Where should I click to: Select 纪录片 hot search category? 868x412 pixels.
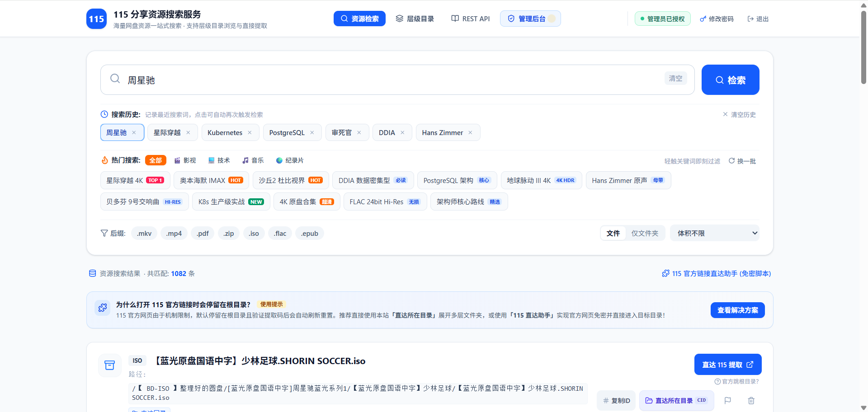coord(290,160)
